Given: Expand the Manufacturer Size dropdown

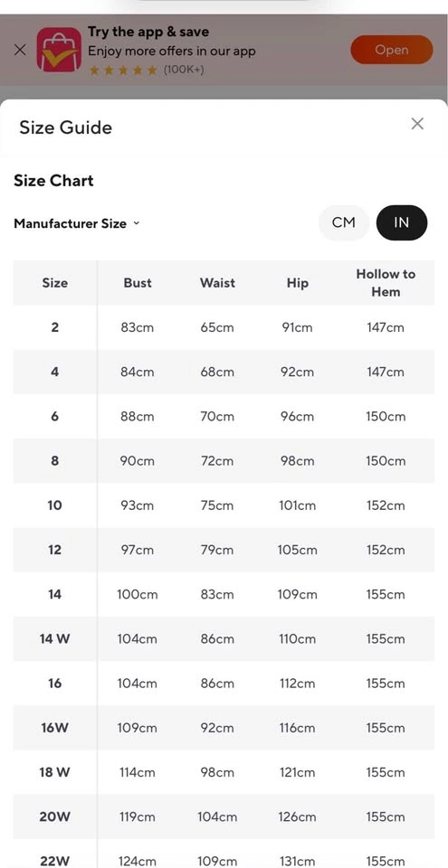Looking at the screenshot, I should pyautogui.click(x=77, y=223).
